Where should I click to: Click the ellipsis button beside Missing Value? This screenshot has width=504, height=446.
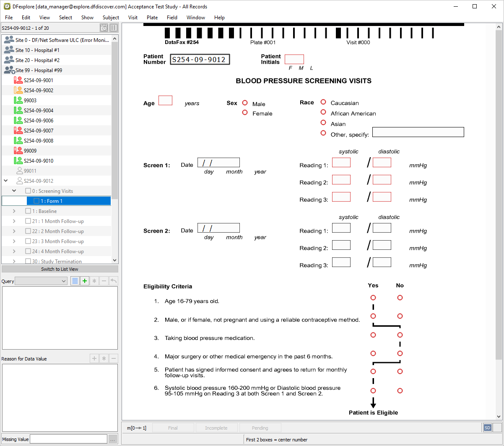pyautogui.click(x=112, y=439)
